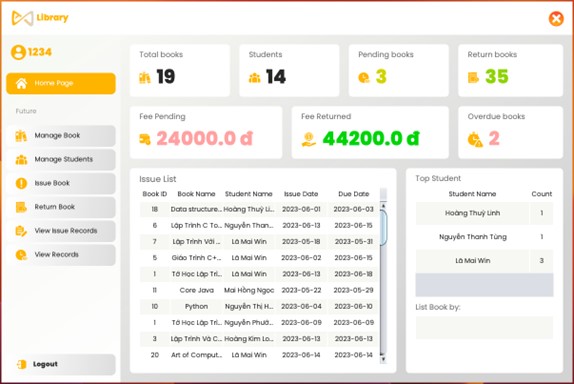Viewport: 574px width, 384px height.
Task: Click the clock icon beside View Records
Action: (21, 255)
